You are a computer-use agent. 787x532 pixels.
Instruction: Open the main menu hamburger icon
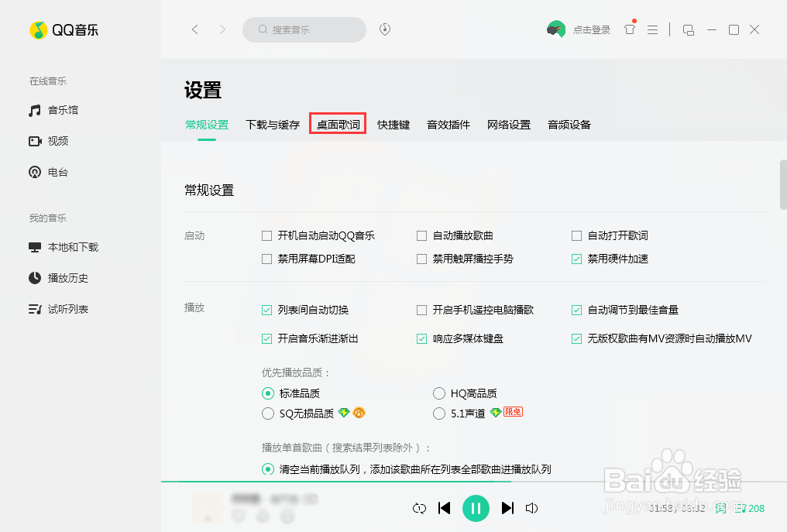[653, 29]
